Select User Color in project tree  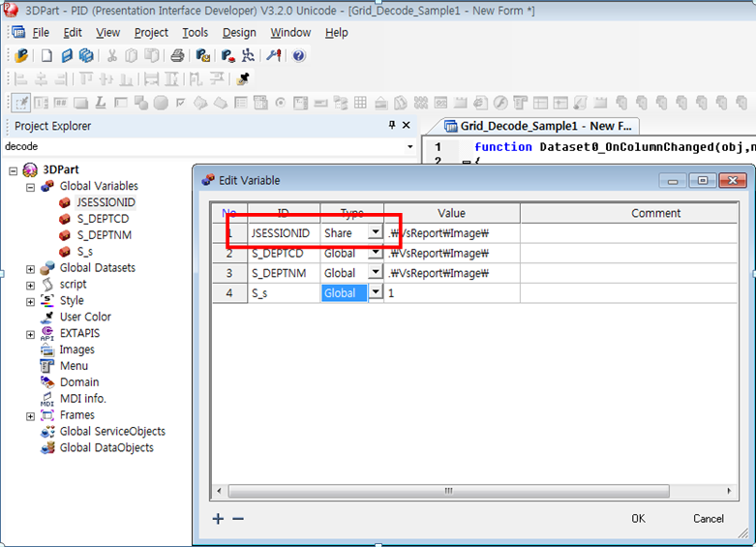[x=85, y=317]
